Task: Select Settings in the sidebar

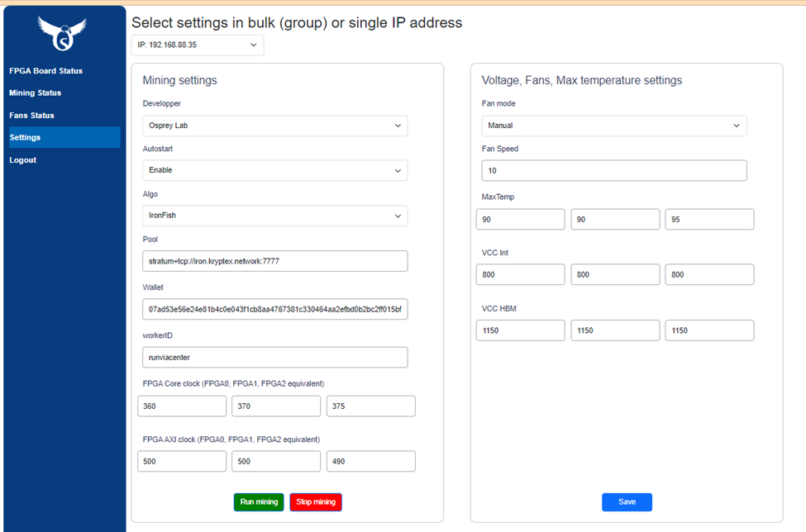Action: (64, 138)
